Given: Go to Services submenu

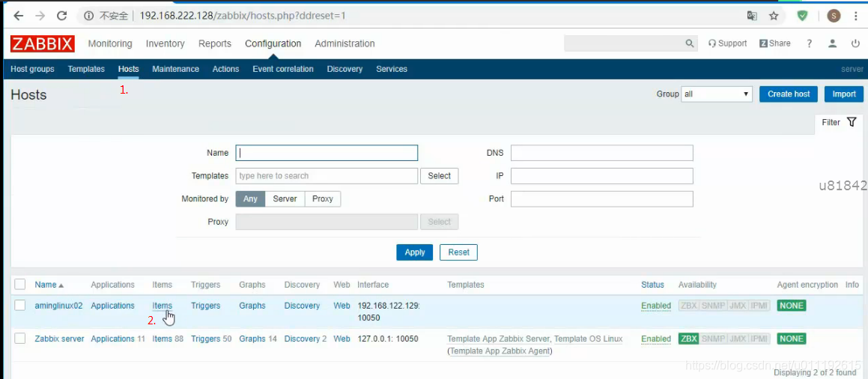Looking at the screenshot, I should [392, 69].
